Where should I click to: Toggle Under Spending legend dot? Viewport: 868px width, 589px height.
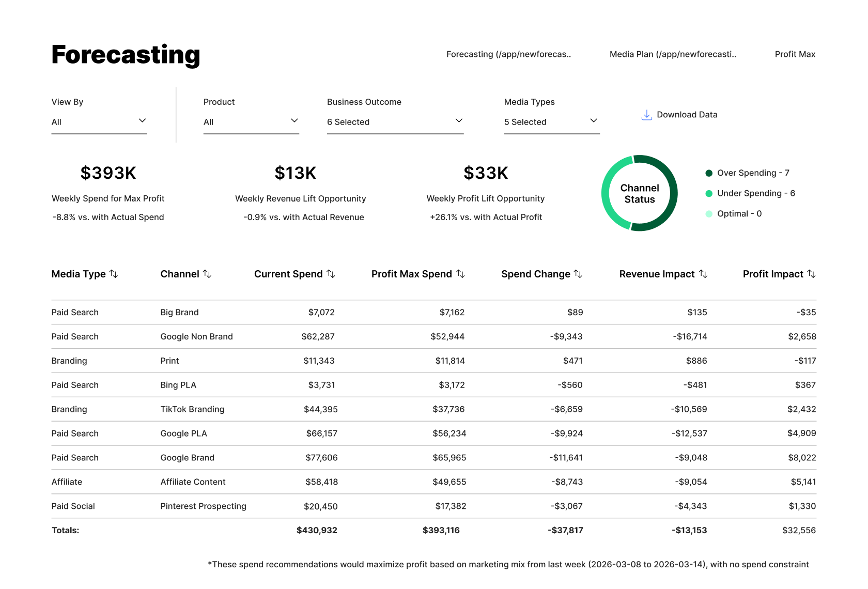[x=709, y=193]
